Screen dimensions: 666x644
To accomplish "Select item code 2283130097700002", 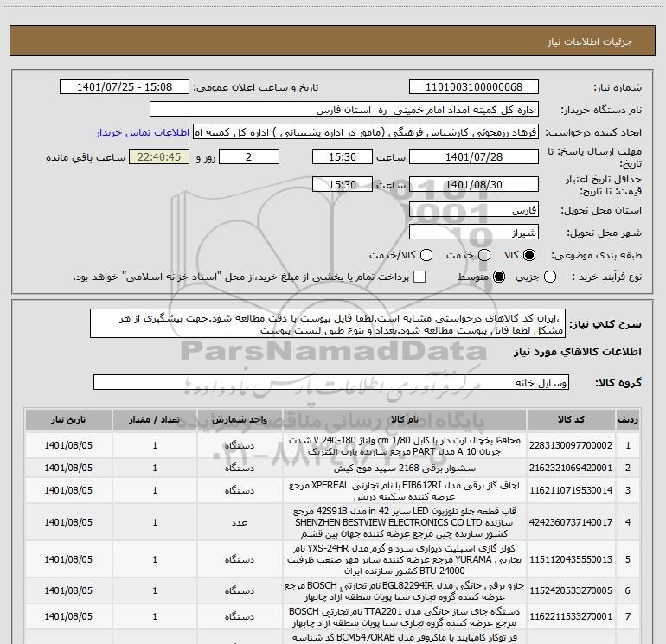I will (x=571, y=445).
